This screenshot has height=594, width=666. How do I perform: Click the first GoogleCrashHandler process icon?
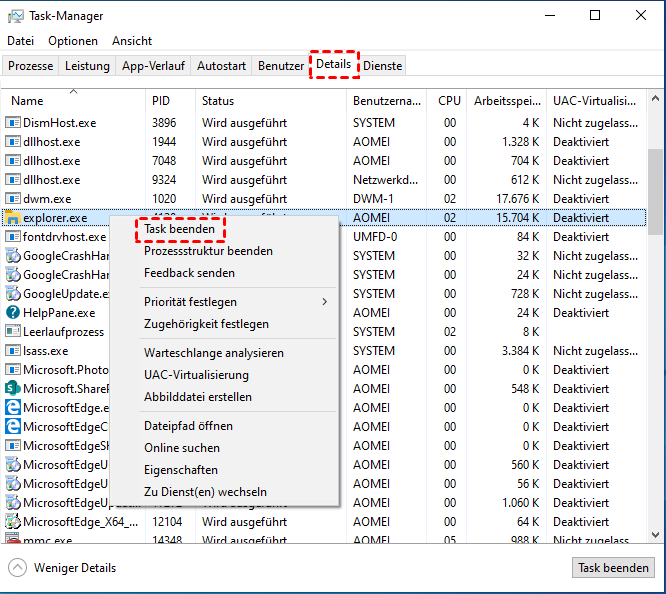point(14,256)
